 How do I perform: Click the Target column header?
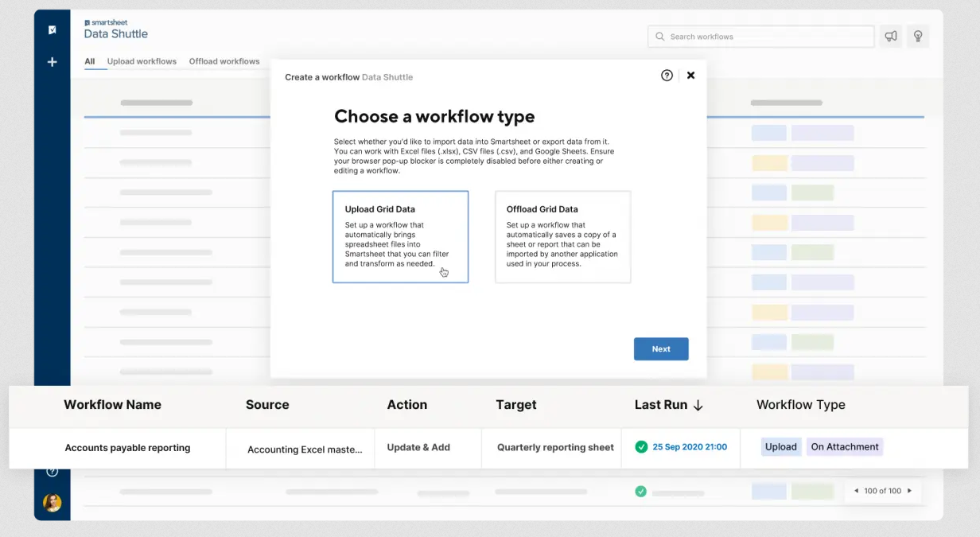tap(516, 405)
